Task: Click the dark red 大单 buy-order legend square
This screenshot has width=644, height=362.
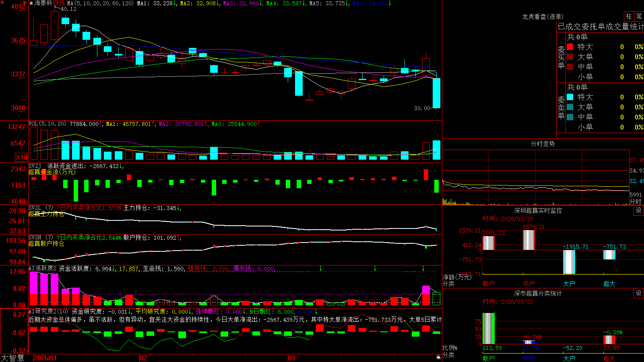Action: pos(570,57)
